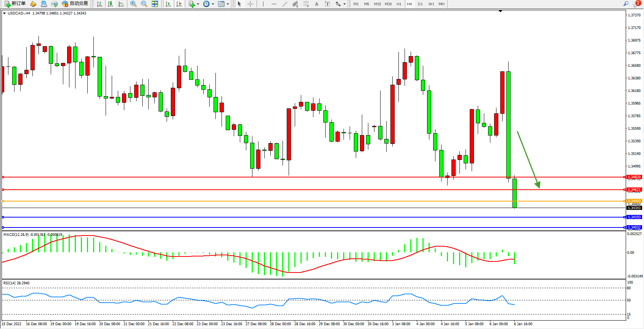The image size is (644, 329).
Task: Open the periodicity clock dropdown arrow
Action: tap(213, 4)
